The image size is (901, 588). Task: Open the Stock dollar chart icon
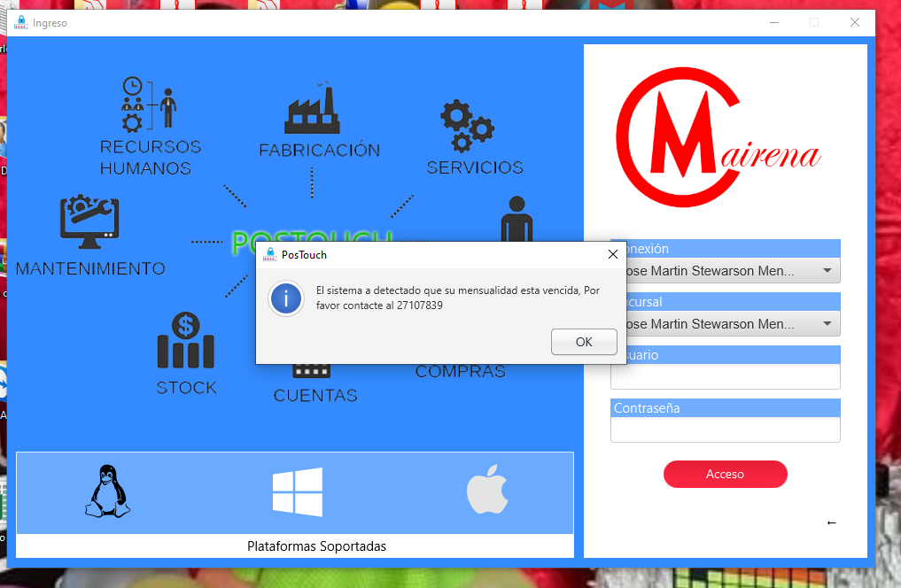point(185,341)
